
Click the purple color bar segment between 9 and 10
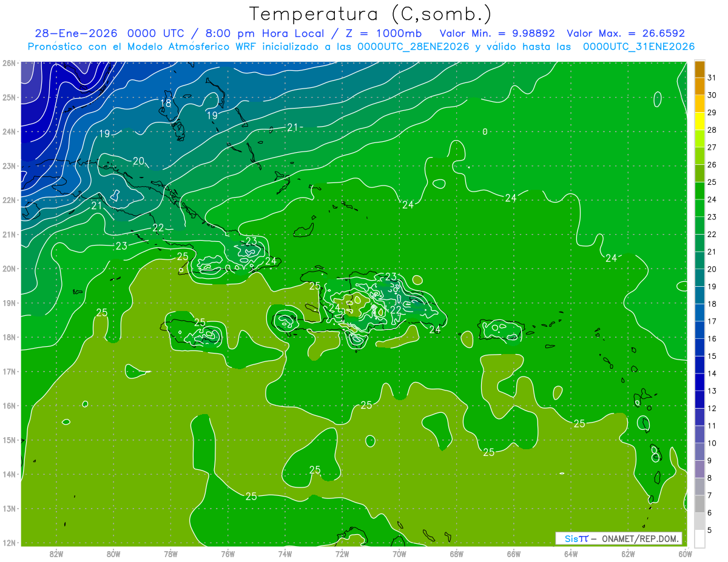pos(699,452)
